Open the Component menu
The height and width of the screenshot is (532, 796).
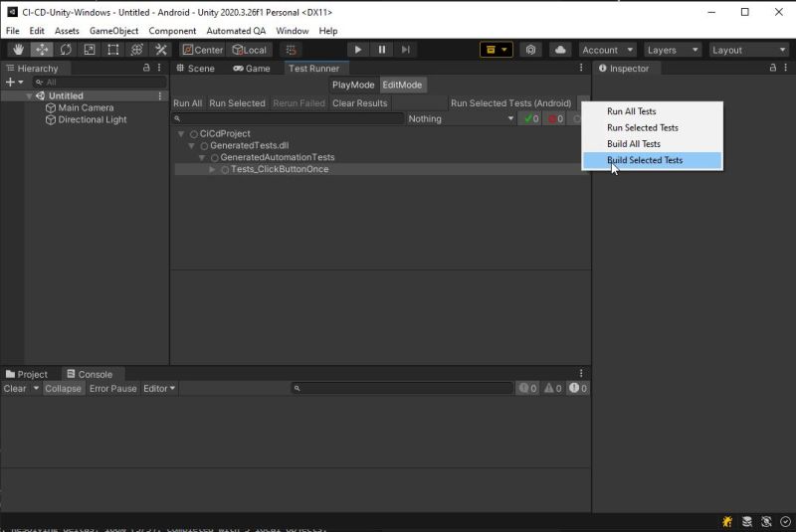tap(172, 31)
